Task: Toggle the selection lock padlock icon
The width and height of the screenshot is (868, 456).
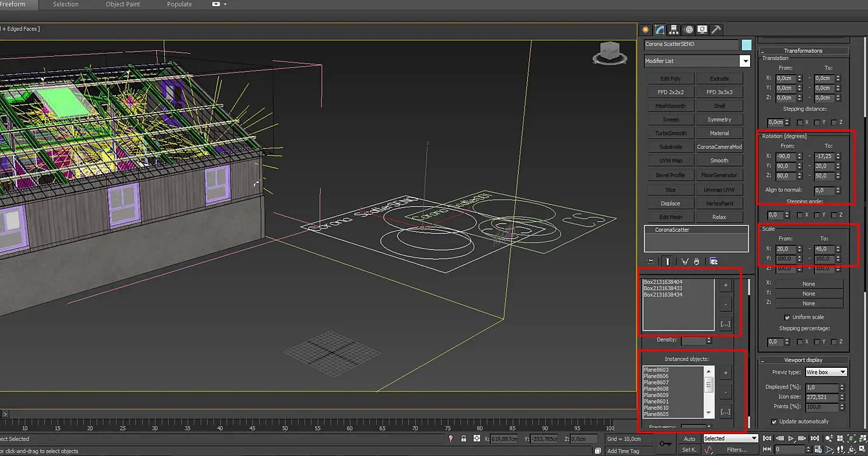Action: pos(464,438)
